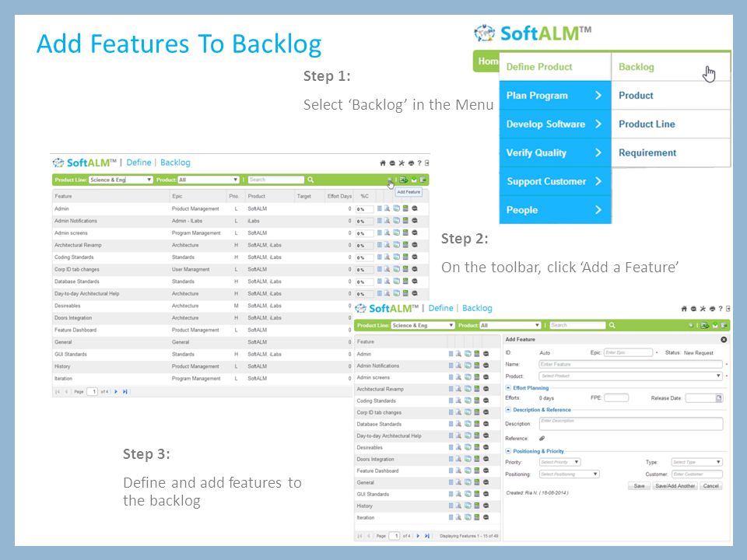Screen dimensions: 747x560
Task: Open the People menu
Action: 555,209
